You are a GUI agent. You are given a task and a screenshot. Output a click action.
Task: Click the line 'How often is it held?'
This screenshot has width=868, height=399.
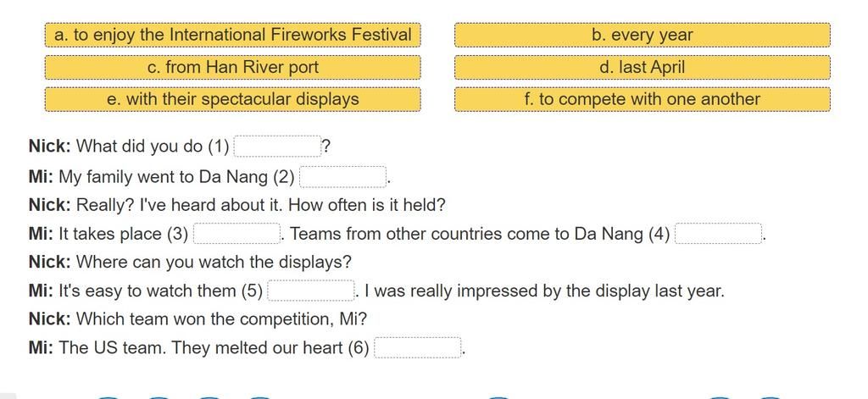coord(367,205)
